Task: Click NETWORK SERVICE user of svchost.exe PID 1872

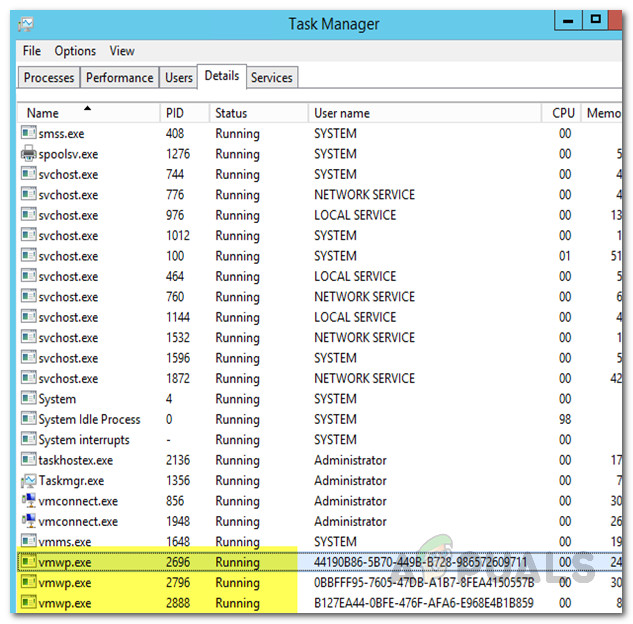Action: coord(364,378)
